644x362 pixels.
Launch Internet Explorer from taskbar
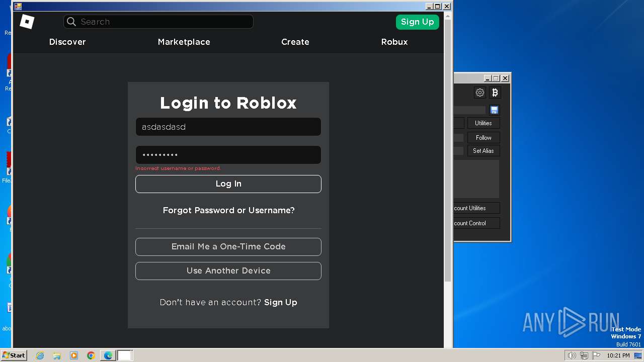click(x=40, y=355)
